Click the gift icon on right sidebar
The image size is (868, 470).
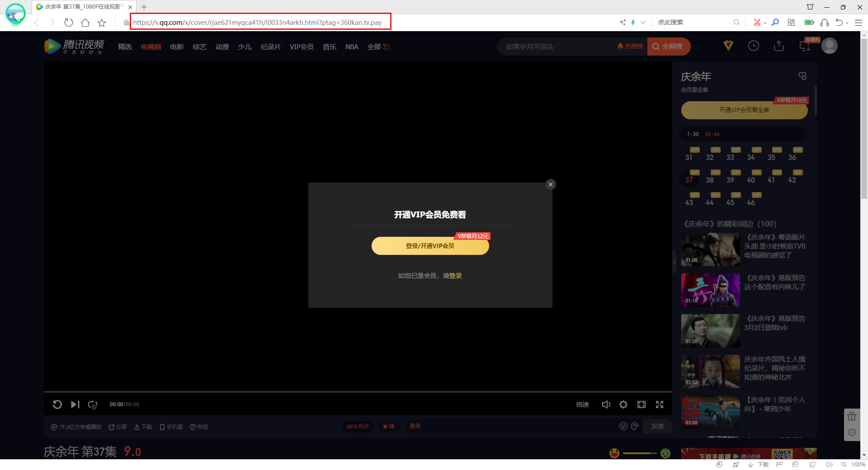(852, 416)
